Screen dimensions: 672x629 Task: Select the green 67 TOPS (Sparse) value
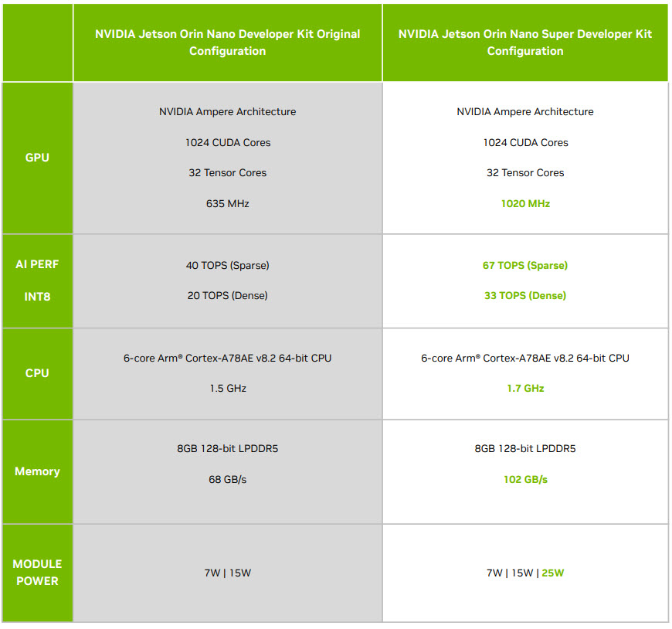pos(525,265)
